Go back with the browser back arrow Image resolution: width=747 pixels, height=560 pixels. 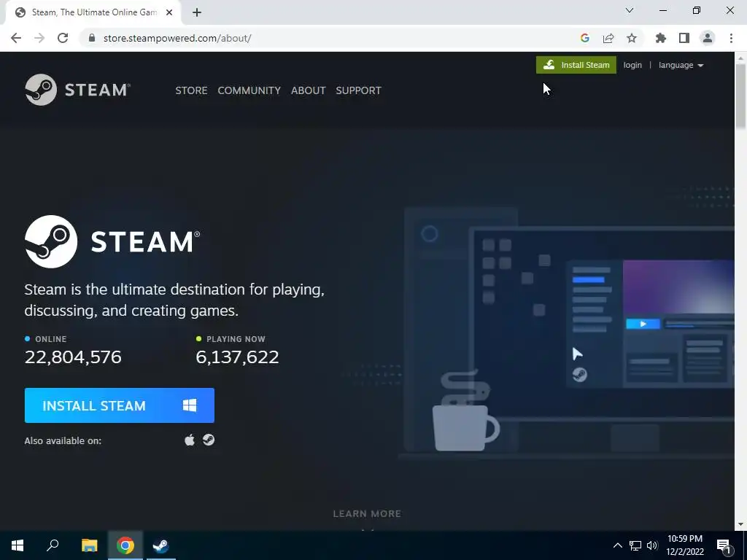(16, 38)
